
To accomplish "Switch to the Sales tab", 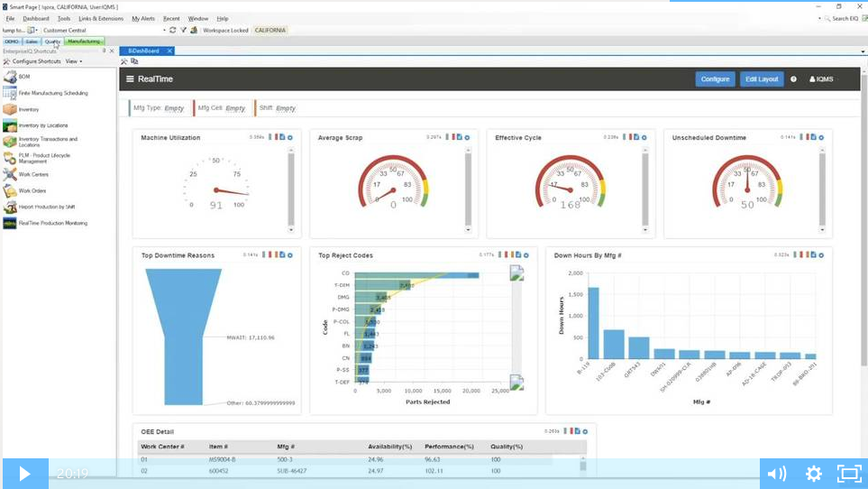I will point(32,42).
